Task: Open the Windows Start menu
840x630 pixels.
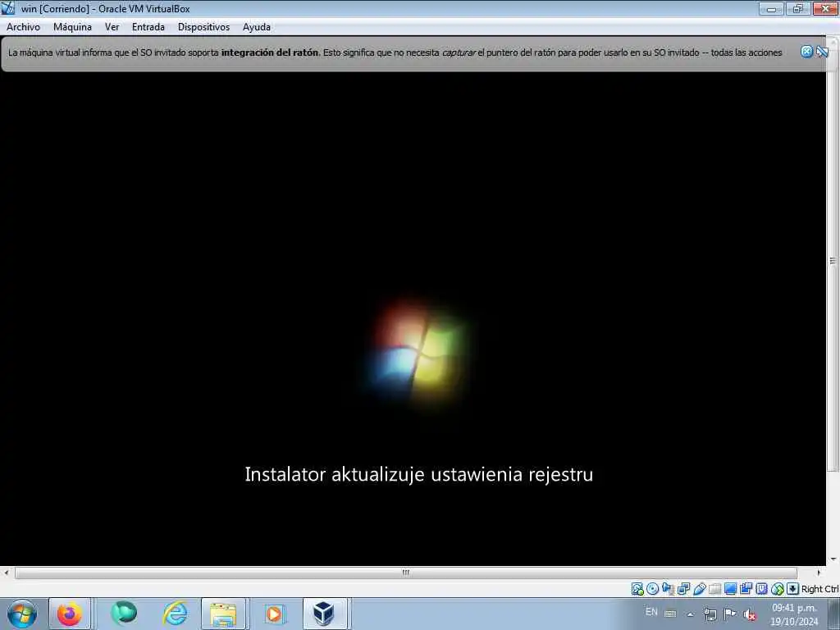Action: [22, 614]
